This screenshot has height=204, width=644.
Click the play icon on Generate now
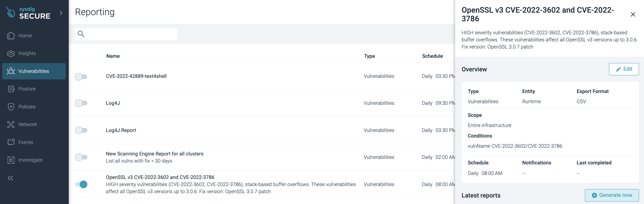[x=594, y=195]
